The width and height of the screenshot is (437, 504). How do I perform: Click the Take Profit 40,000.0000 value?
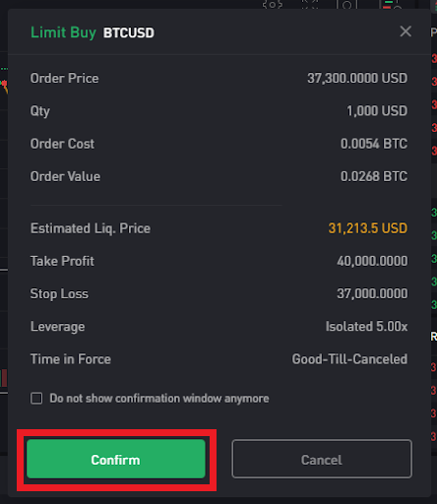coord(372,261)
